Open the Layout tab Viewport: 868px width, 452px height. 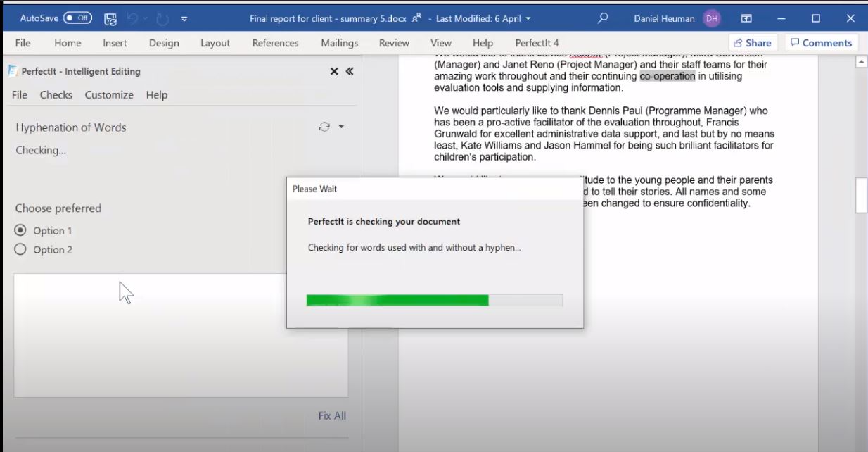click(x=215, y=43)
